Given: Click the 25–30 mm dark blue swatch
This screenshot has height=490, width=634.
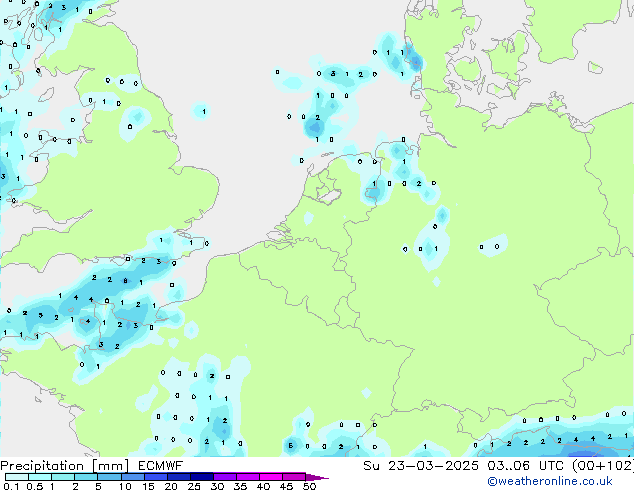Looking at the screenshot, I should (x=201, y=477).
